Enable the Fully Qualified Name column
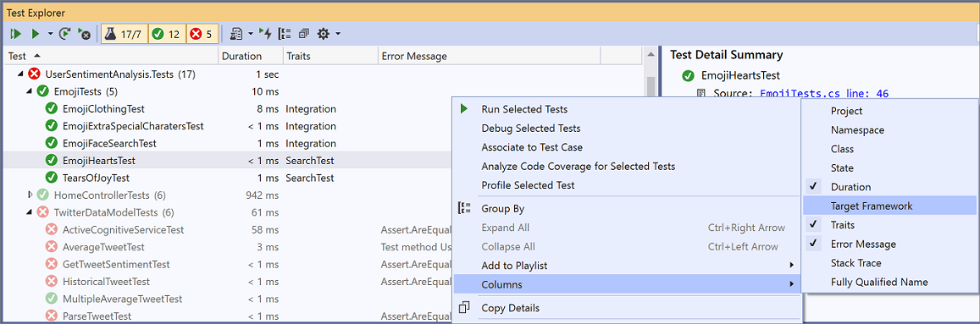Screen dimensions: 980x324 tap(889, 283)
